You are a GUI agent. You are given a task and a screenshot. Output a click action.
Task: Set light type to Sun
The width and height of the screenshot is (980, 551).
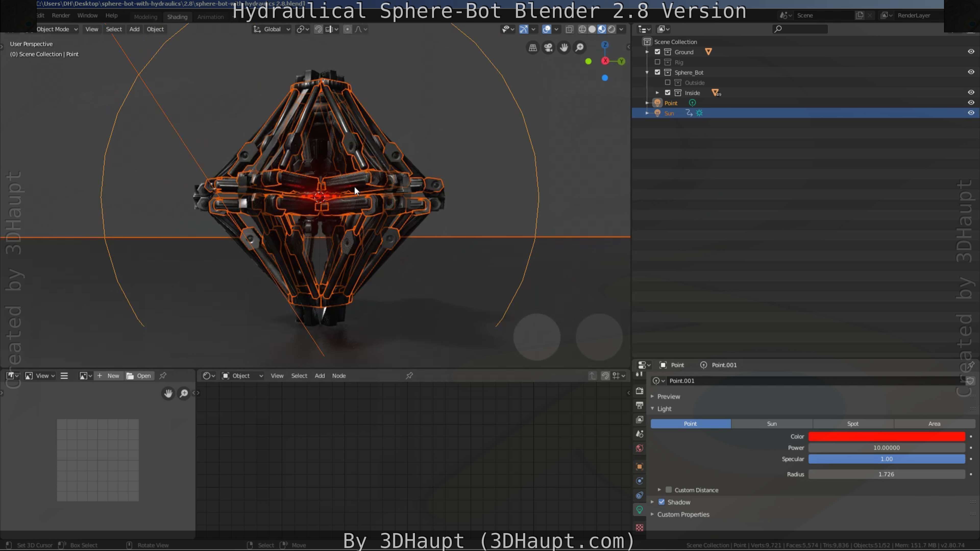(x=771, y=424)
